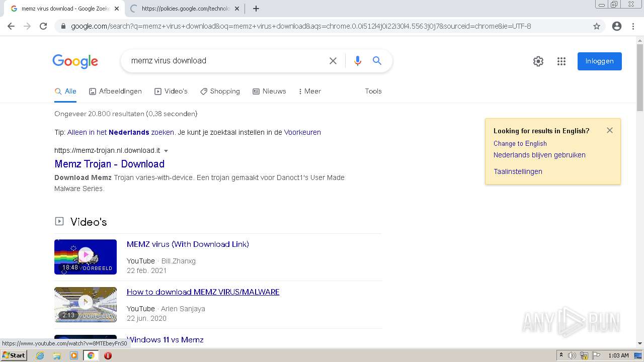Start voice search with the microphone
Screen dimensions: 644x362
click(358, 61)
